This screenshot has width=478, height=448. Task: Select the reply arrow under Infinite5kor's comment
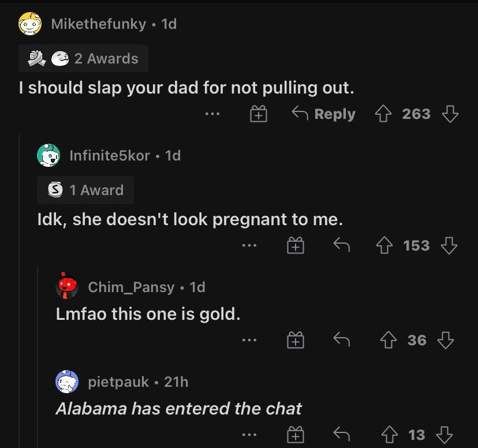tap(341, 245)
